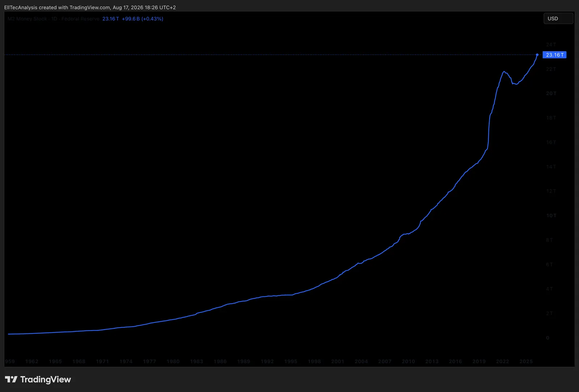Click the 16 T price axis label
The width and height of the screenshot is (579, 392).
pos(551,142)
